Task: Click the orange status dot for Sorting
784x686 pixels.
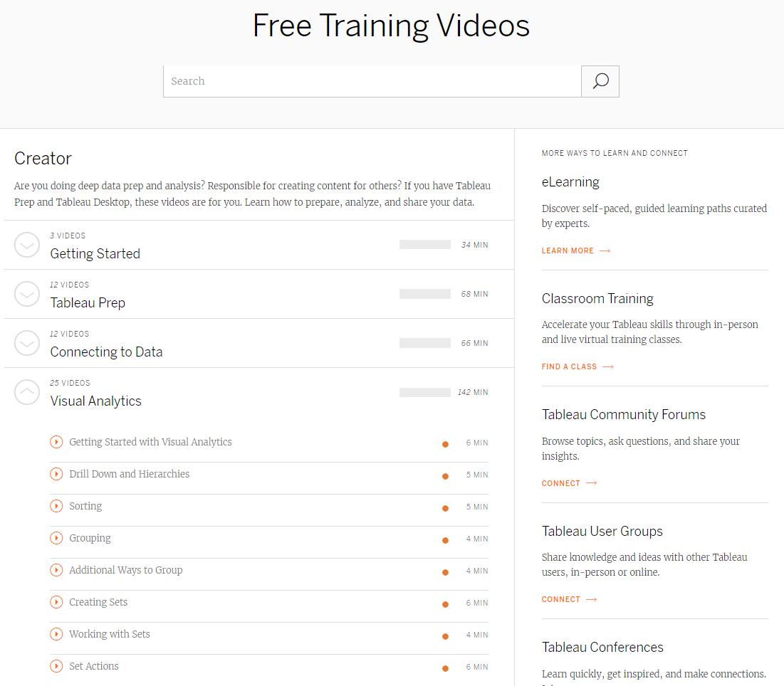Action: tap(445, 508)
